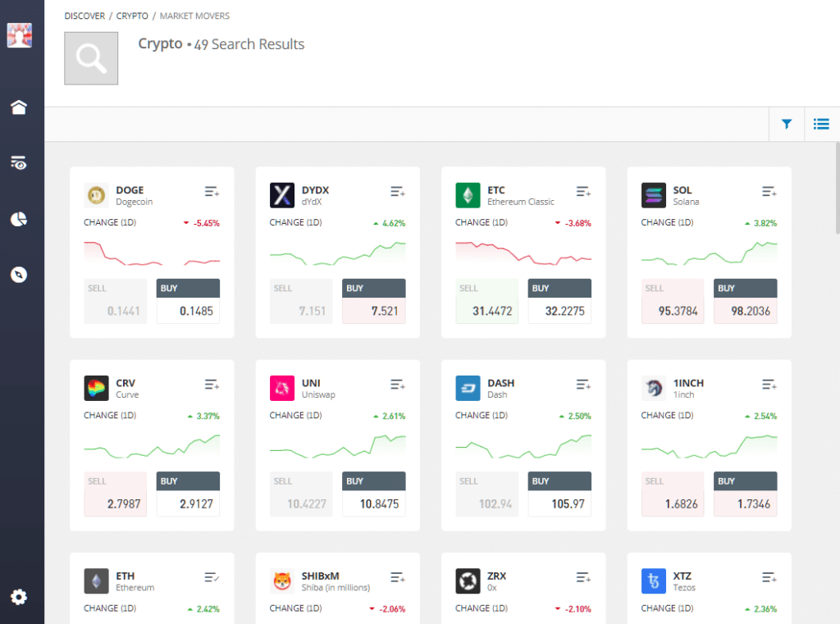Sell ETC at 31.4472
Image resolution: width=840 pixels, height=624 pixels.
tap(487, 301)
